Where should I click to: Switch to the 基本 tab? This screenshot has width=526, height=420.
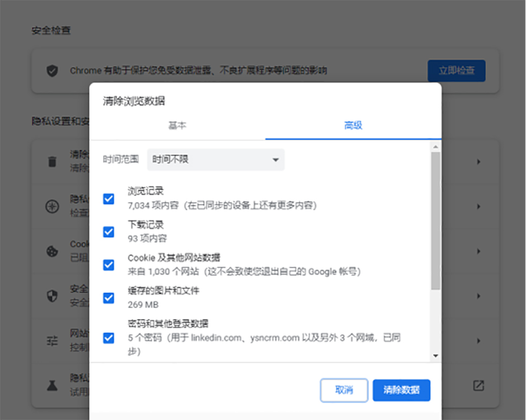click(177, 125)
